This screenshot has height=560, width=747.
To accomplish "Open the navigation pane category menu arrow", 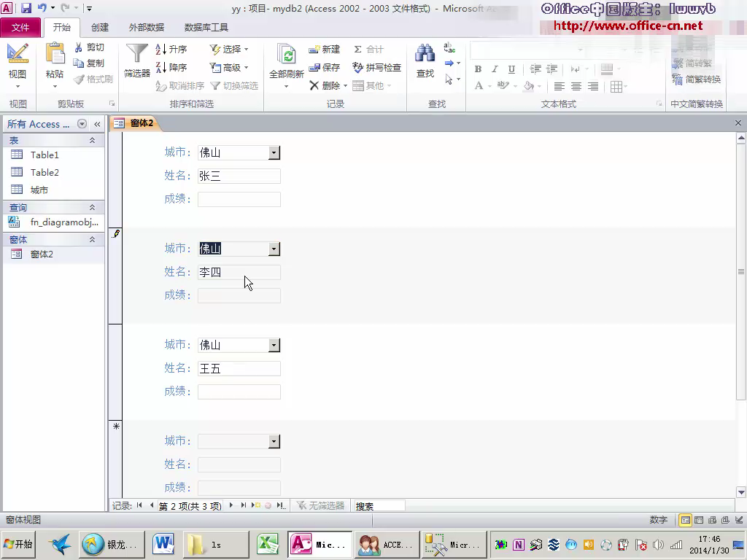I will pyautogui.click(x=82, y=124).
